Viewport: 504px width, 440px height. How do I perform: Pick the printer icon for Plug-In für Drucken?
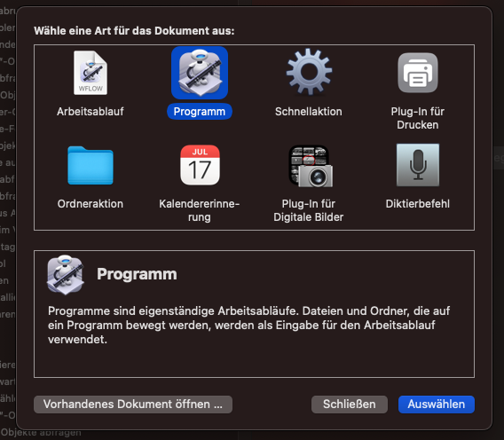(418, 73)
